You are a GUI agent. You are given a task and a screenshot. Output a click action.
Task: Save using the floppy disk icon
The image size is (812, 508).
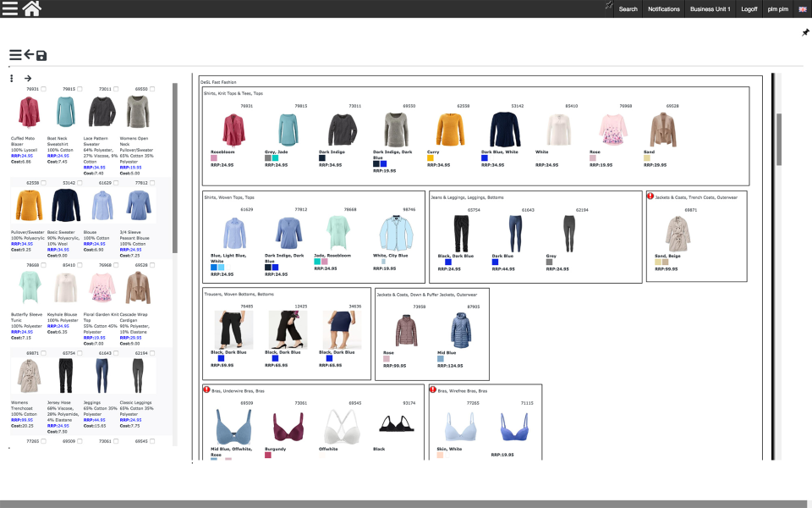coord(41,56)
